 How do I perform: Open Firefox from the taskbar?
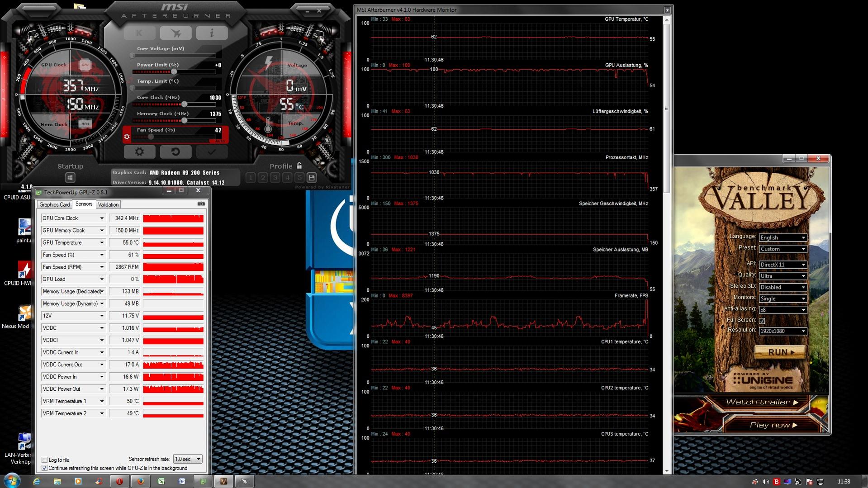tap(140, 481)
